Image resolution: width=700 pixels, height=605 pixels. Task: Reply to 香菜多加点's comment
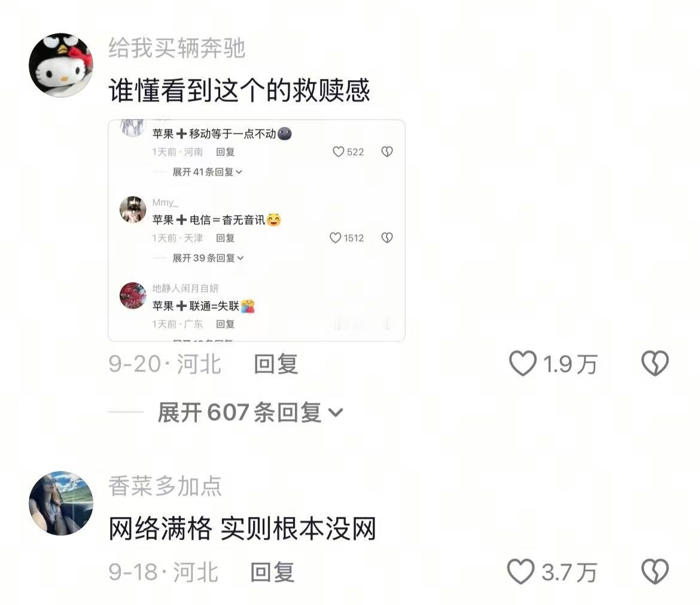pyautogui.click(x=272, y=572)
